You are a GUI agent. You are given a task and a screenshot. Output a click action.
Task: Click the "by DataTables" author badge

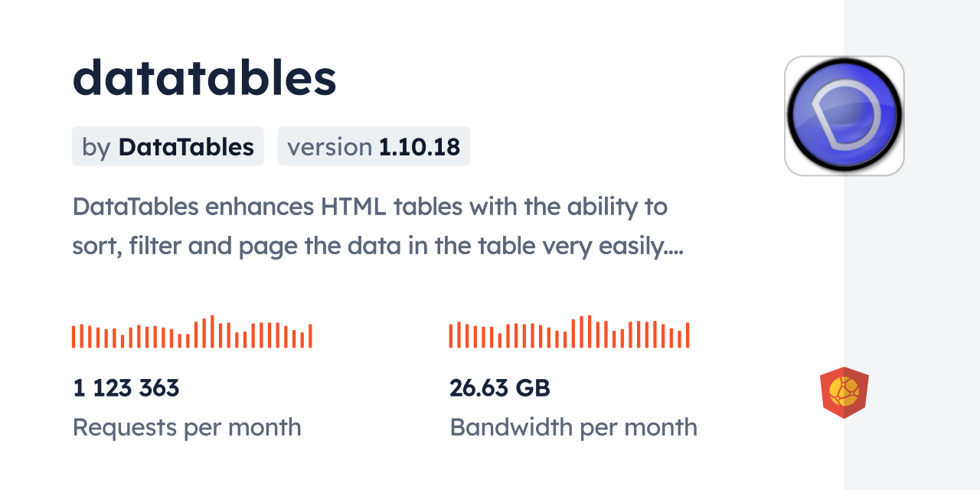168,147
